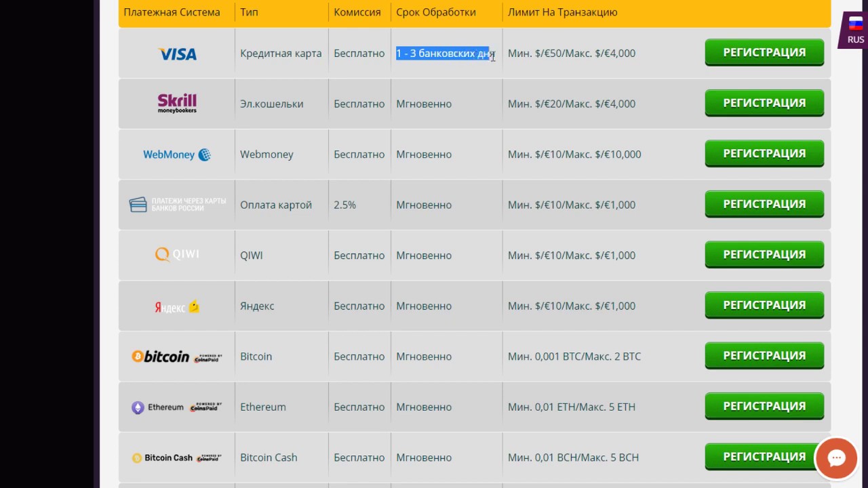The image size is (868, 488).
Task: Click the QIWI type cell
Action: (251, 256)
